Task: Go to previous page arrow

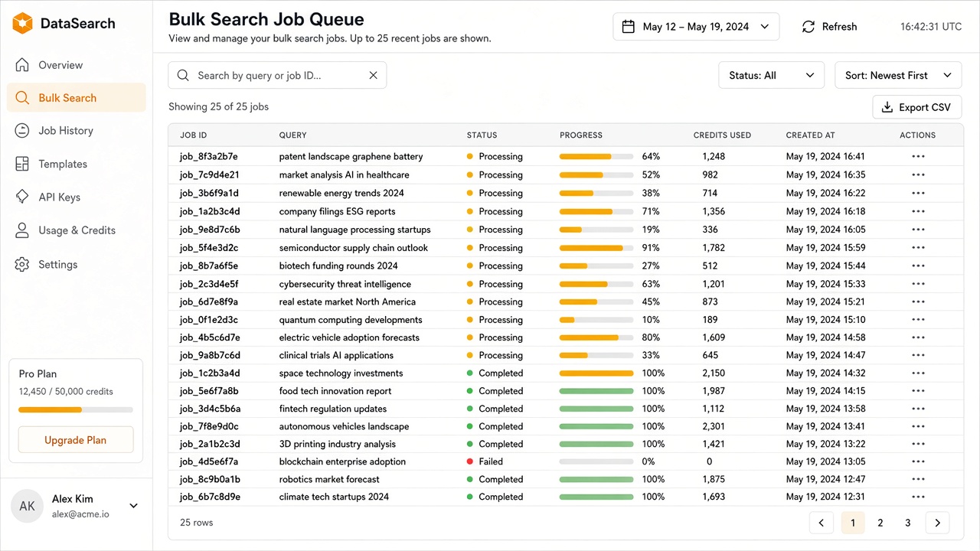Action: (822, 523)
